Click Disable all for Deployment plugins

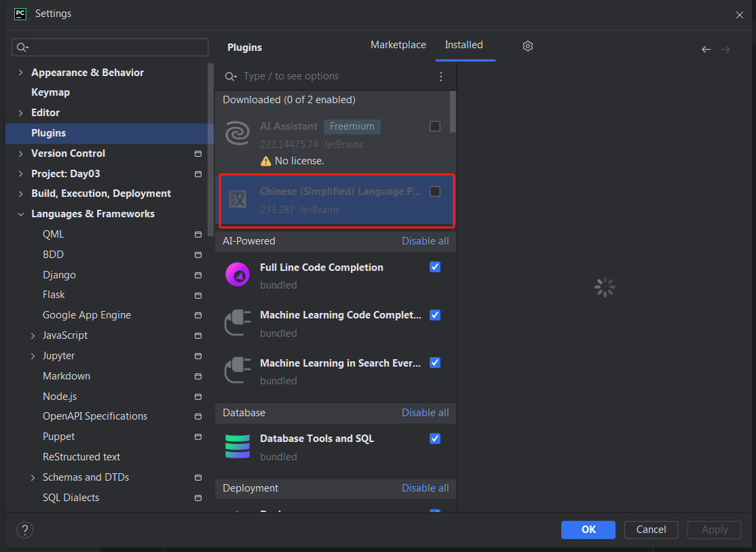pos(426,487)
